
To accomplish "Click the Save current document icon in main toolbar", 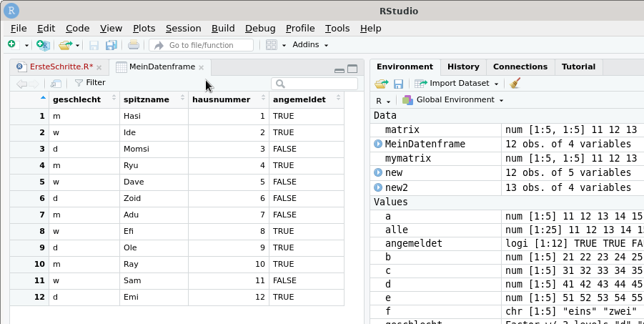I will click(x=94, y=45).
